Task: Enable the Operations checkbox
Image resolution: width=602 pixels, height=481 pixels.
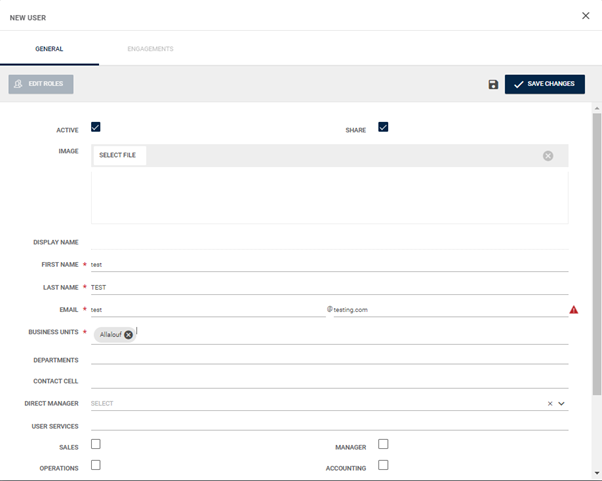Action: (96, 465)
